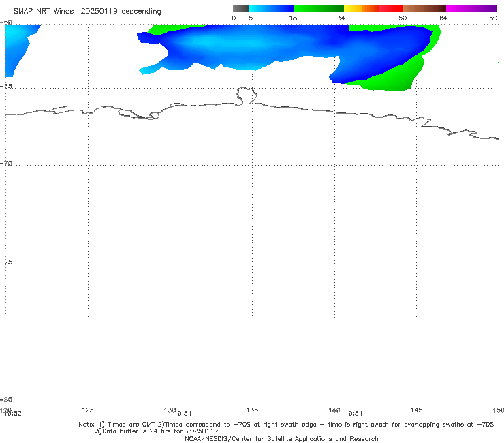
Task: Click the cyan wind swath beside the -60 label
Action: tap(18, 45)
